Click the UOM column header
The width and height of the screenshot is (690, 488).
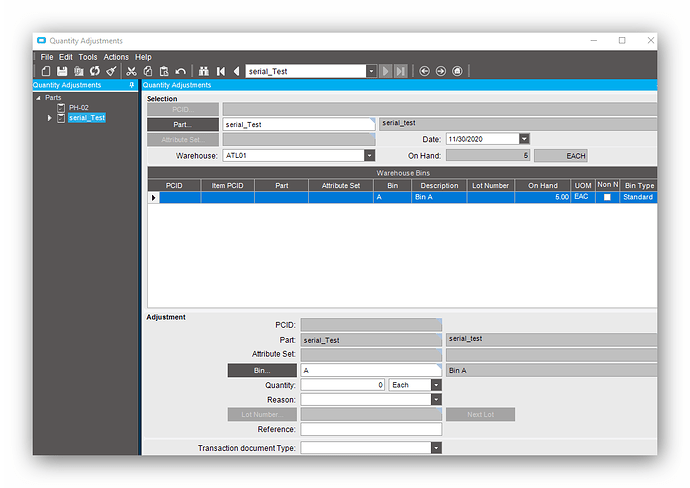tap(583, 186)
